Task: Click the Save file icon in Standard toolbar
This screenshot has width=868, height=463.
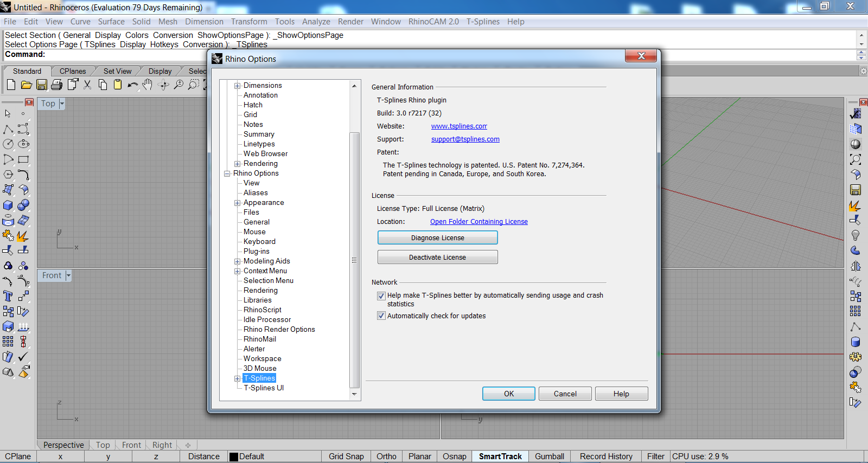Action: coord(42,85)
